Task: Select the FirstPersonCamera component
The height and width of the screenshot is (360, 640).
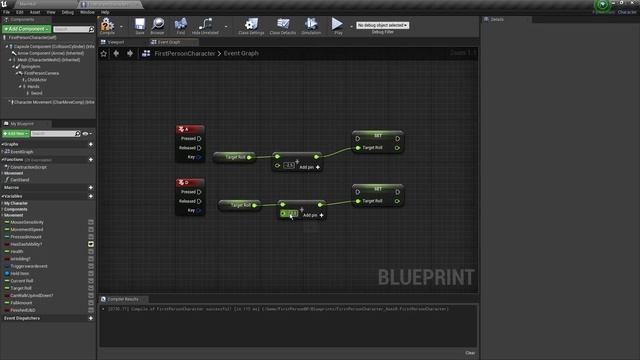Action: 41,73
